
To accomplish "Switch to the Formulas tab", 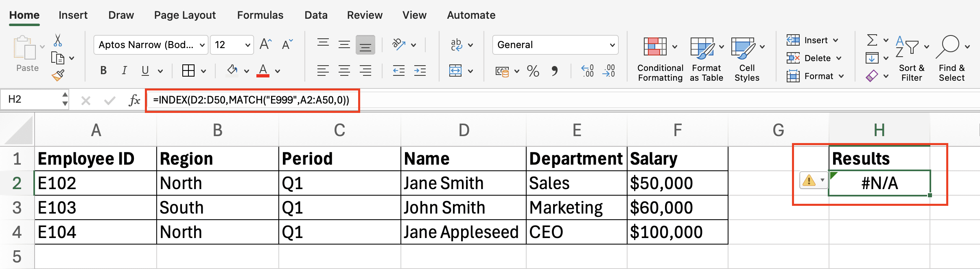I will 260,15.
